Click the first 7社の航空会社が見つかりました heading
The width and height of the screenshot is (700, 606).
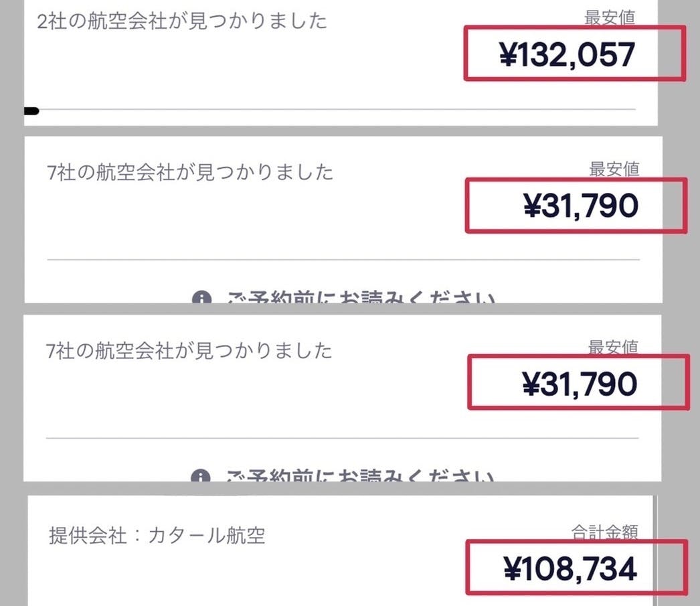[x=189, y=173]
